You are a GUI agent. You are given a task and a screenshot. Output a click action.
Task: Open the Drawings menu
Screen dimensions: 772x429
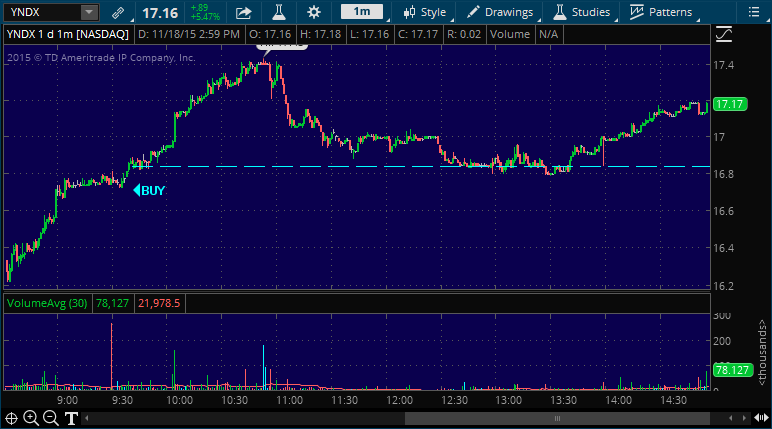[x=500, y=12]
